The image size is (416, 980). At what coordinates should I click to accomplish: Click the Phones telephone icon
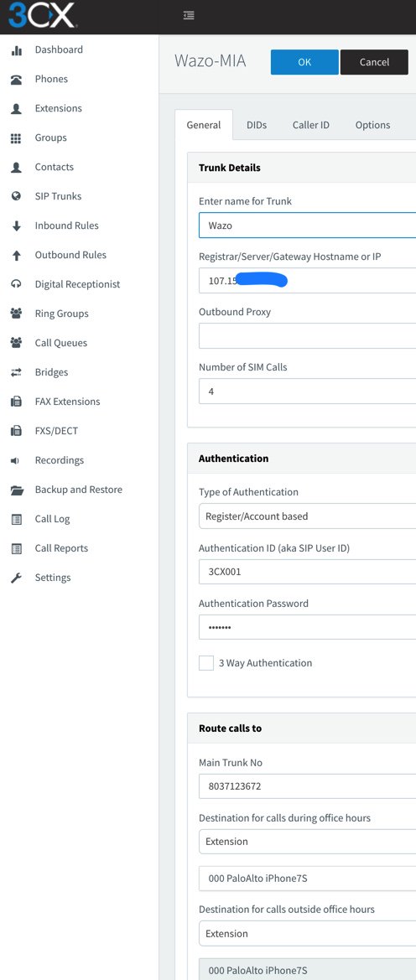click(17, 80)
